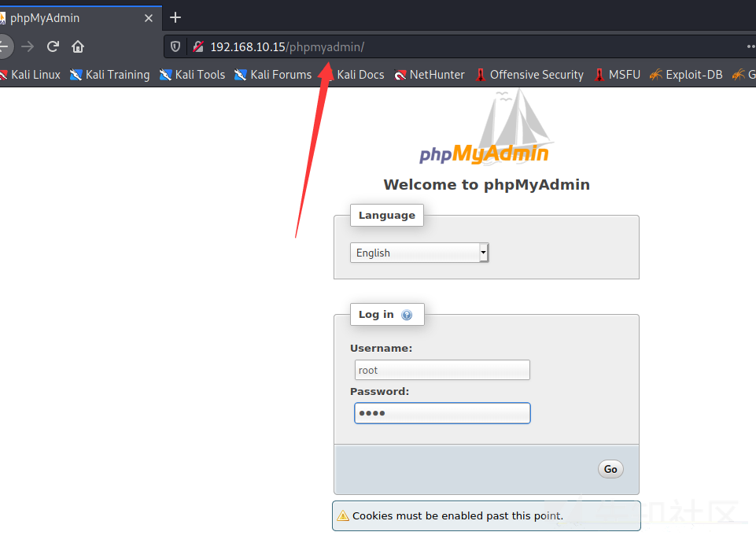
Task: View insecure connection padlock info
Action: (x=198, y=46)
